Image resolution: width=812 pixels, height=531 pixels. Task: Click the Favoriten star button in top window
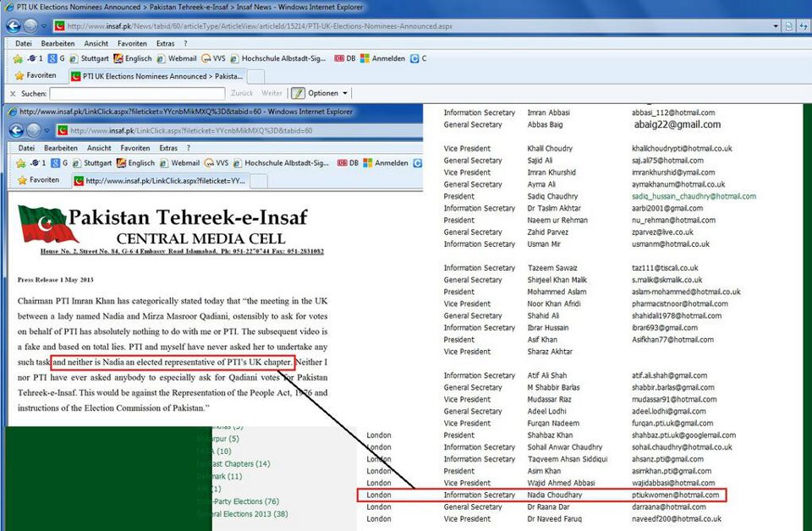click(x=36, y=75)
